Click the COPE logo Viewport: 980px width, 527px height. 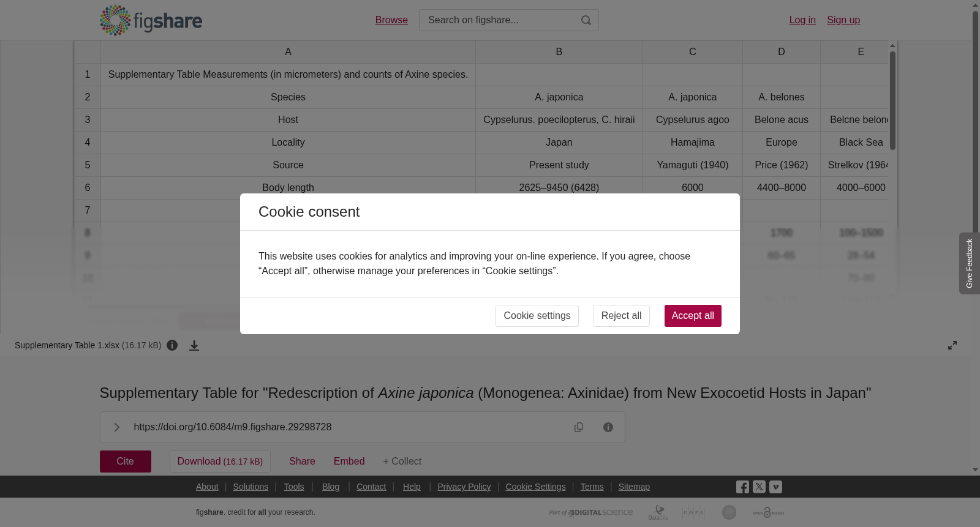click(693, 512)
